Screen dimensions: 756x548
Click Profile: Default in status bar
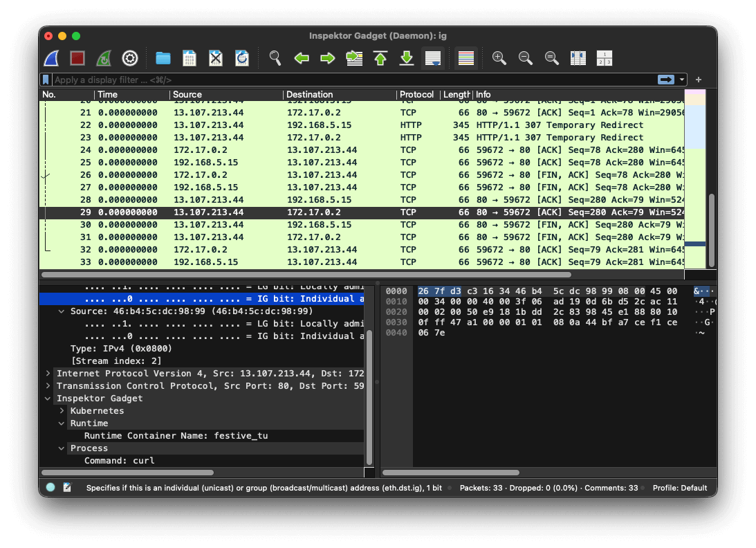[679, 488]
